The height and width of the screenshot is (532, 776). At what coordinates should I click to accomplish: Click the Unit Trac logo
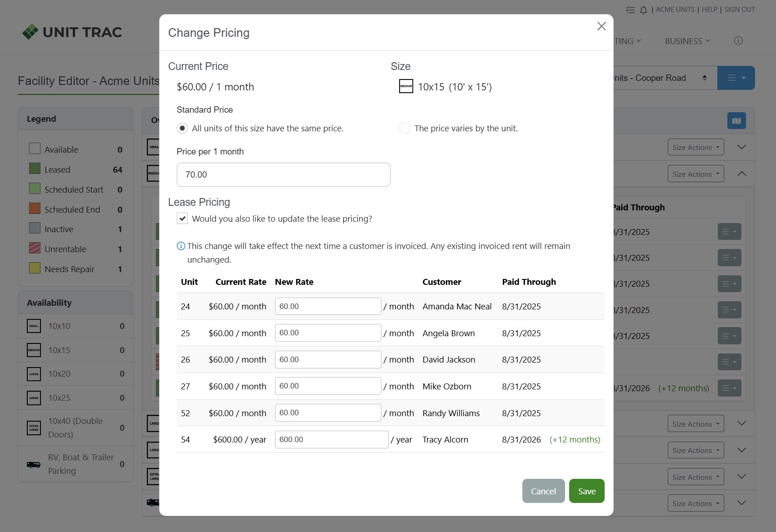tap(72, 32)
